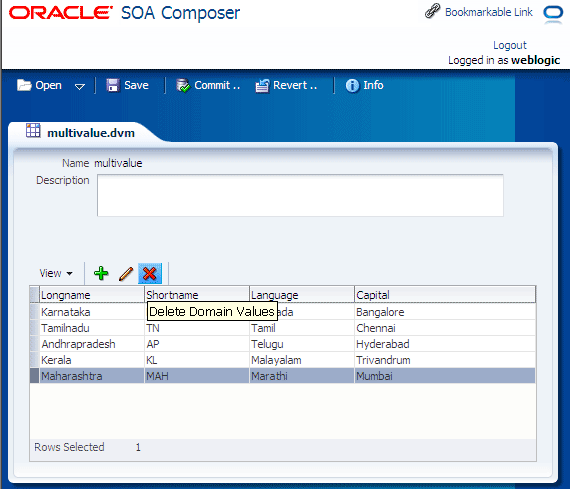Click the MAH shortname cell
The width and height of the screenshot is (570, 489).
pos(197,376)
